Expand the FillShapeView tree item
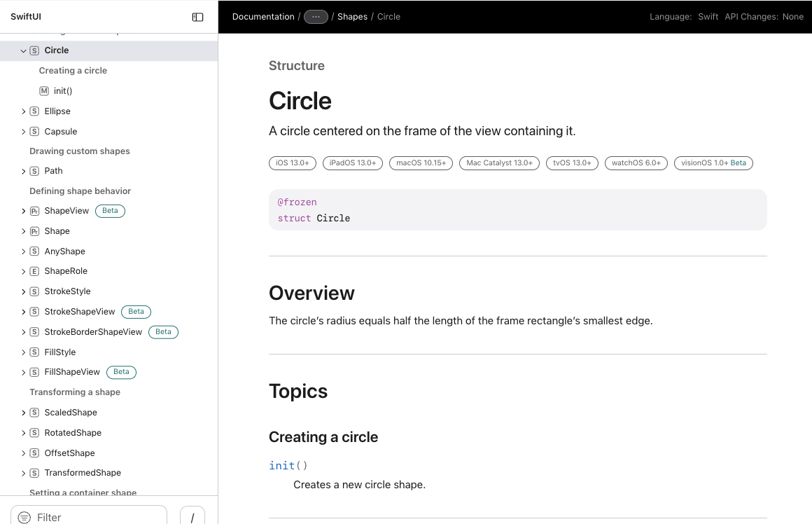 (23, 372)
